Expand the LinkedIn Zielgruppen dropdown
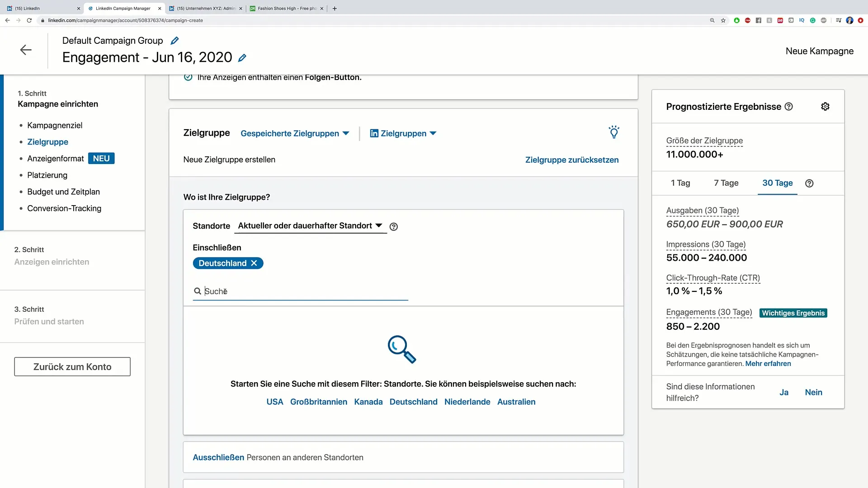Screen dimensions: 868x488 tap(403, 133)
